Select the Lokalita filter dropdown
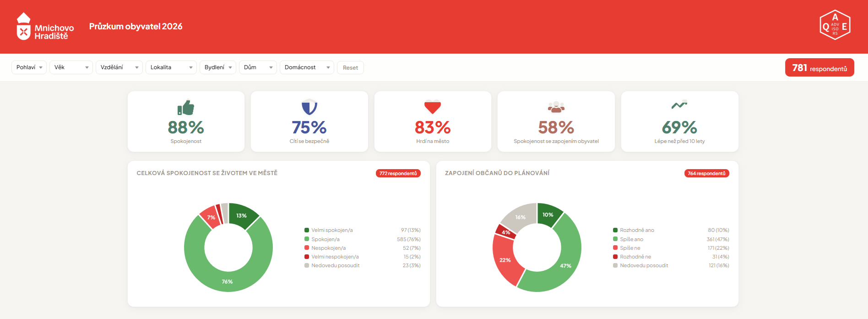 (x=171, y=67)
